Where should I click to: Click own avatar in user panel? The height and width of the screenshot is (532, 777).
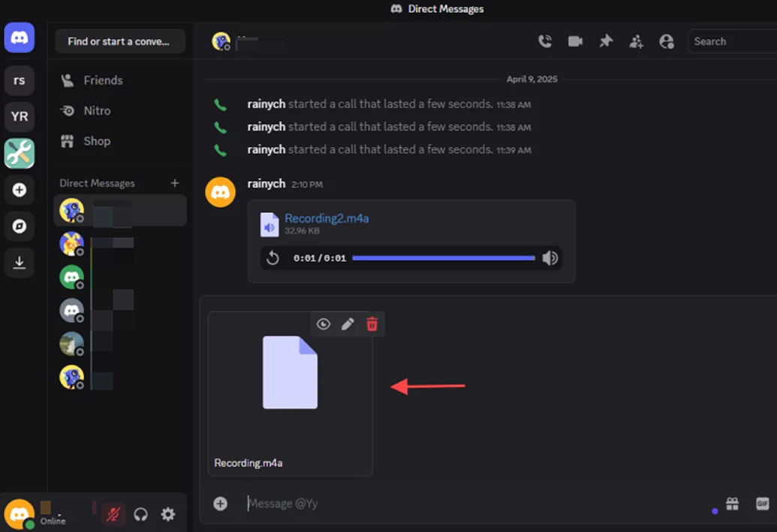(20, 514)
